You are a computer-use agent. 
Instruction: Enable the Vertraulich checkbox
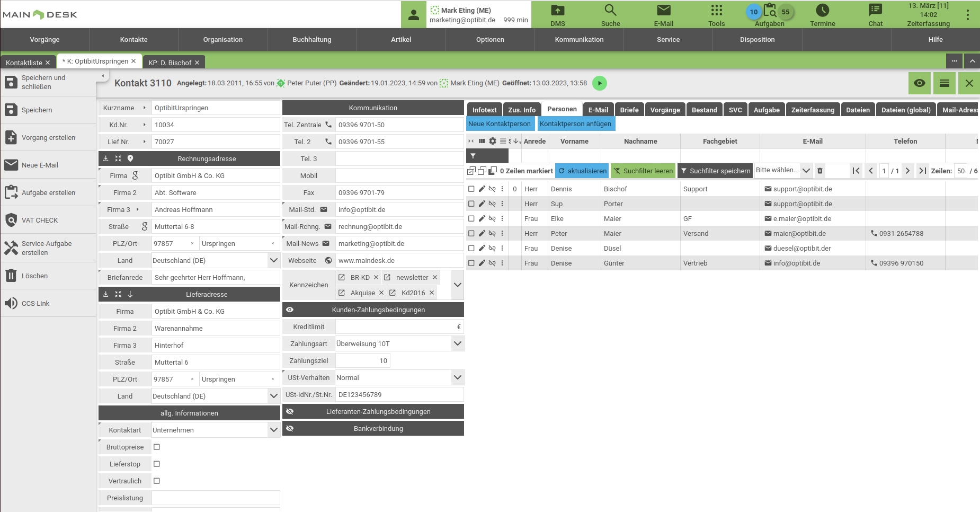click(157, 481)
